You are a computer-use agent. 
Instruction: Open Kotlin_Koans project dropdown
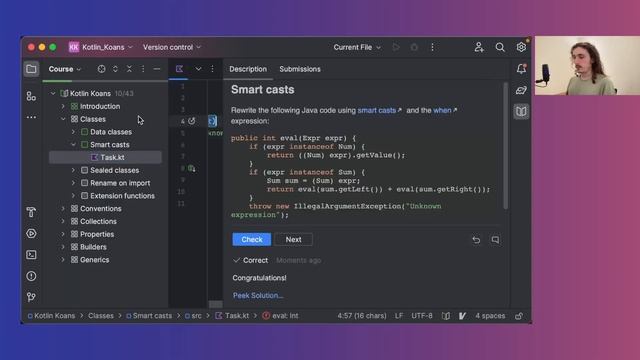[x=100, y=47]
